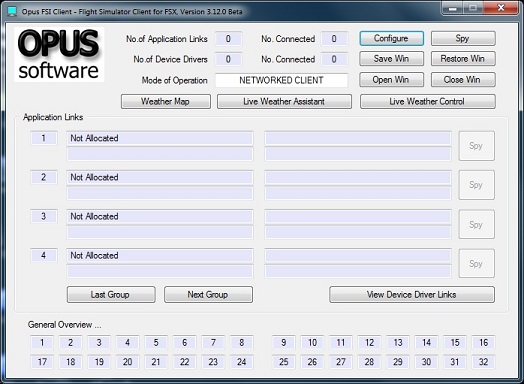
Task: Maximize the Opus FSI Client window
Action: pyautogui.click(x=473, y=8)
